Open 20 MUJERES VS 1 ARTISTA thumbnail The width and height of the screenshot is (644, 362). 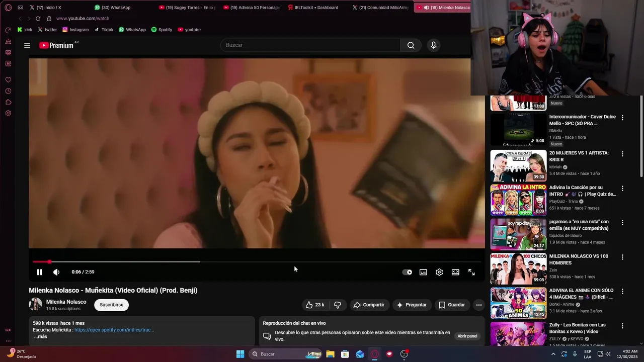pos(518,165)
